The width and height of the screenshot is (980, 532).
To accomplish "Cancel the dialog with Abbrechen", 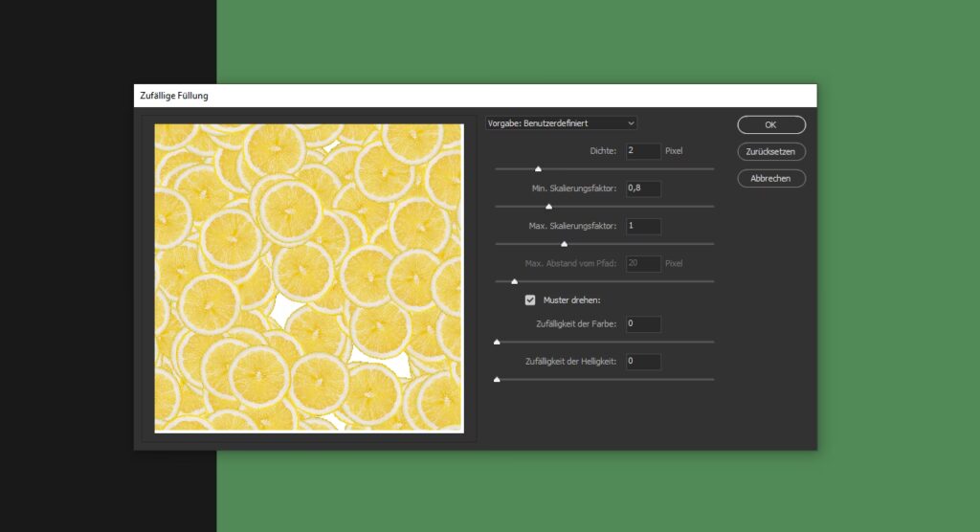I will tap(770, 179).
